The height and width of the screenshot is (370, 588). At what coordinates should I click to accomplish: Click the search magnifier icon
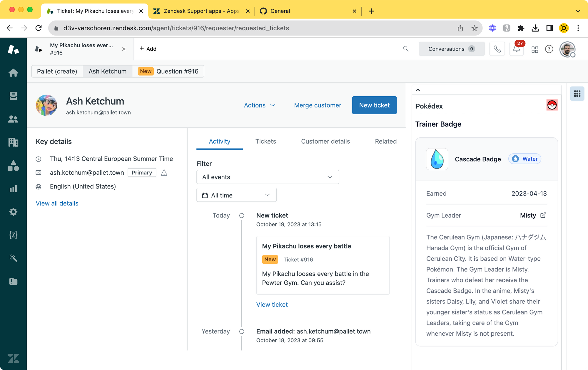point(406,49)
